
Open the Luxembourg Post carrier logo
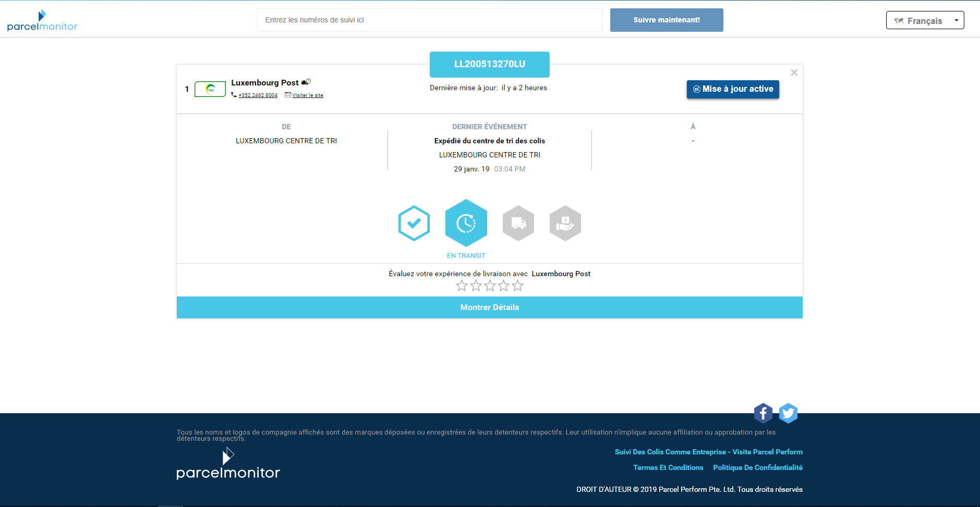[x=210, y=89]
